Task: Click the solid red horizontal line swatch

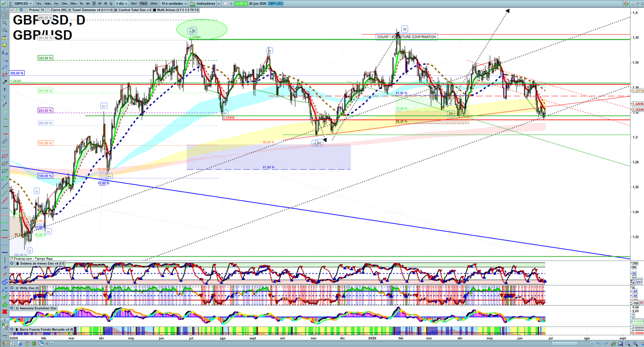Action: (4, 238)
